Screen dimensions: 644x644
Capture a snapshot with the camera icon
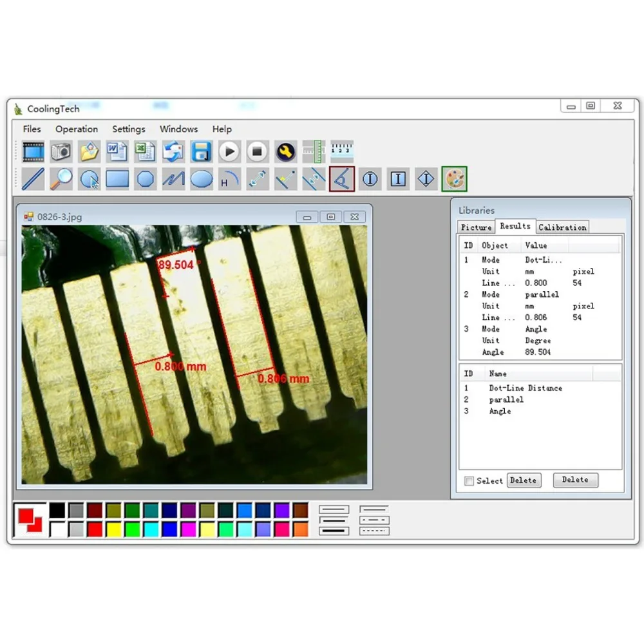tap(61, 151)
